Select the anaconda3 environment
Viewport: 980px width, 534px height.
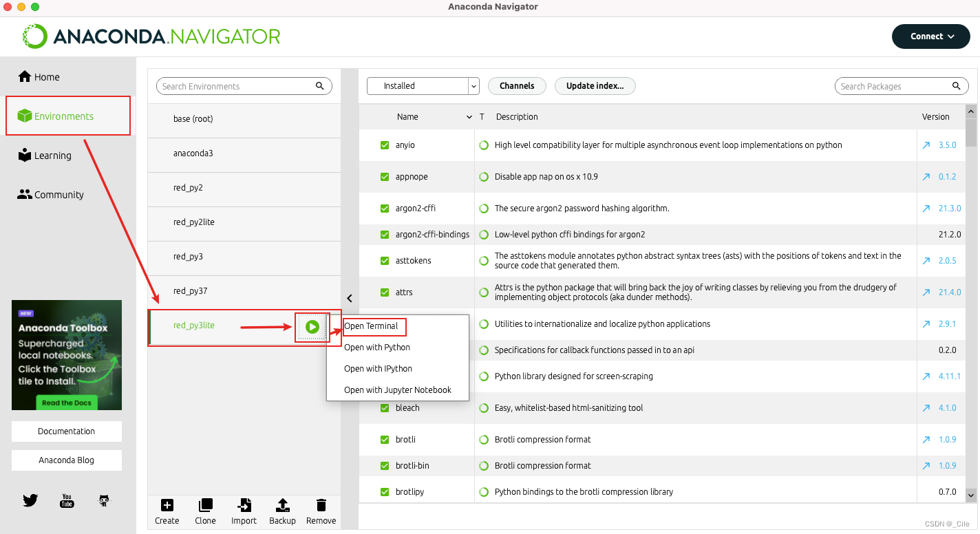(x=244, y=153)
